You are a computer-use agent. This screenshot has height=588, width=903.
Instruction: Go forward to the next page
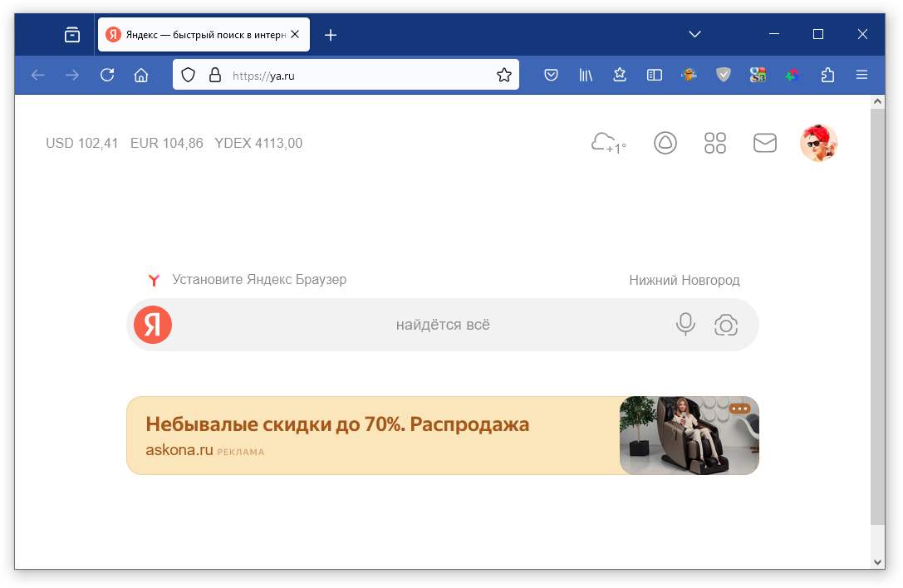[72, 75]
